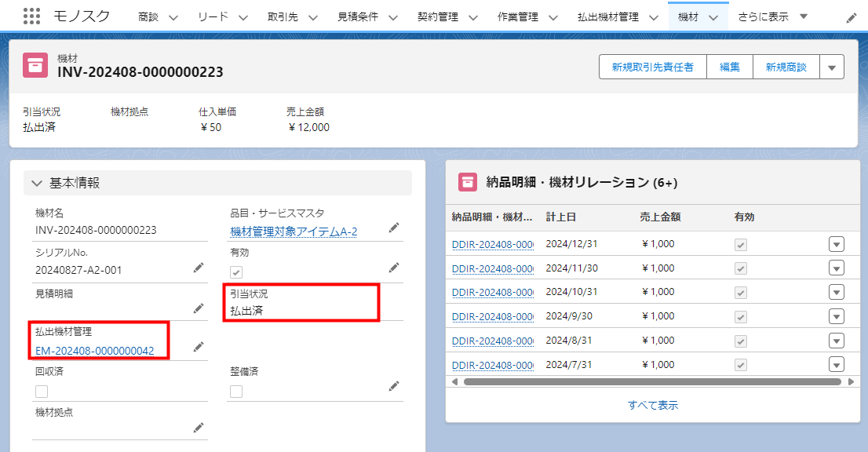This screenshot has height=452, width=868.
Task: Open row menu for the 2024/12/31 record
Action: point(837,244)
